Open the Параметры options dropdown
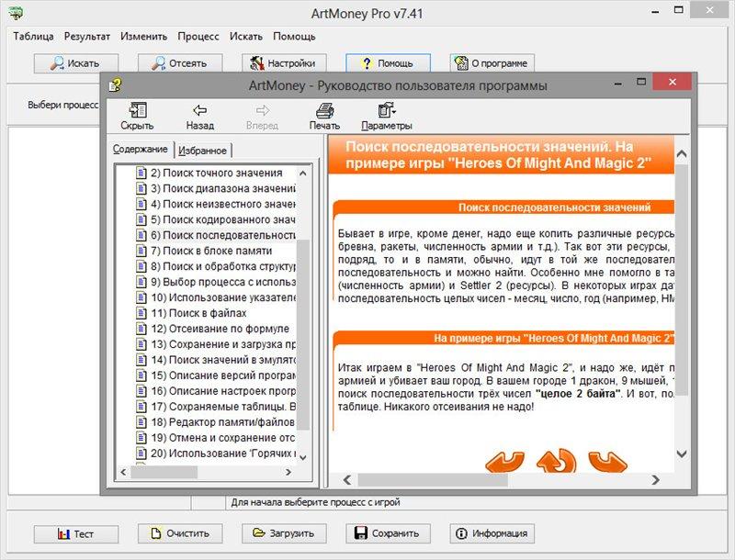Screen dimensions: 735x560 click(387, 116)
